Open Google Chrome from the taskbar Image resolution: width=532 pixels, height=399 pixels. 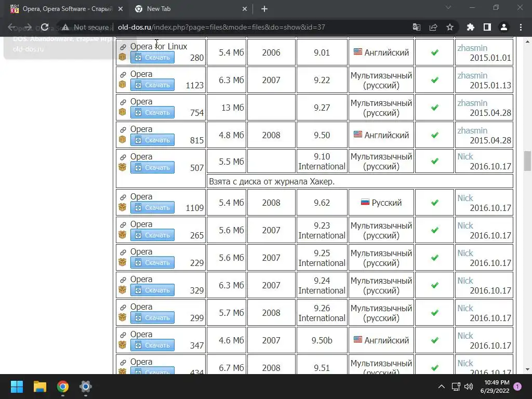point(63,387)
